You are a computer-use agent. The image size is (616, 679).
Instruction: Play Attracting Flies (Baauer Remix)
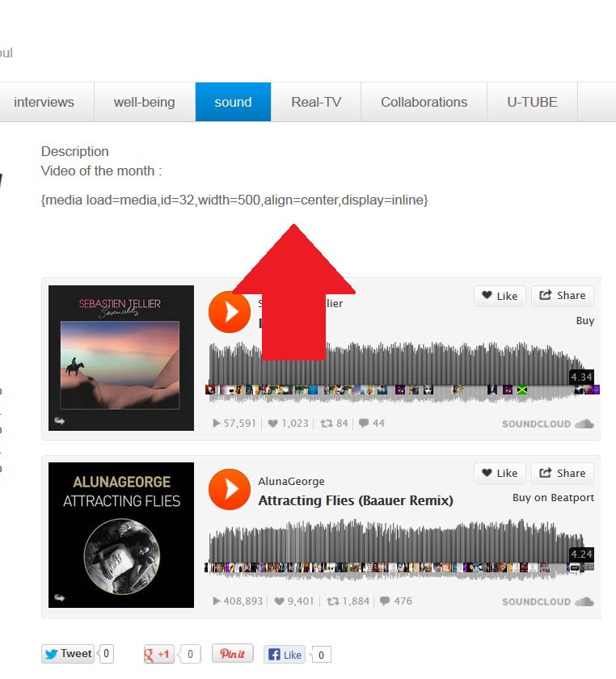229,489
